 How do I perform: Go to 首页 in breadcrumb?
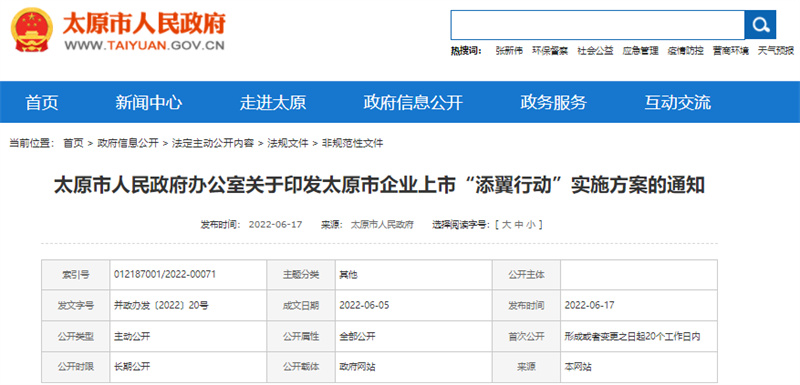(73, 143)
